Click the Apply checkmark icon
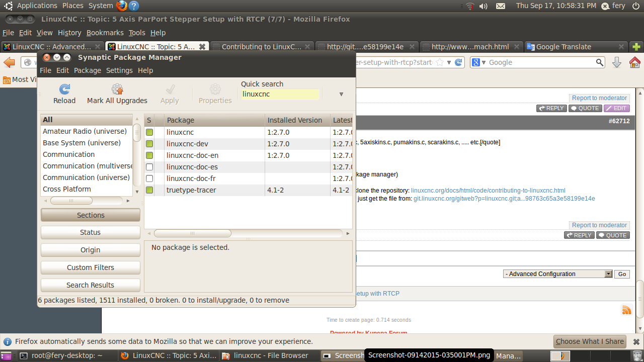Screen dimensions: 644x362 click(170, 89)
